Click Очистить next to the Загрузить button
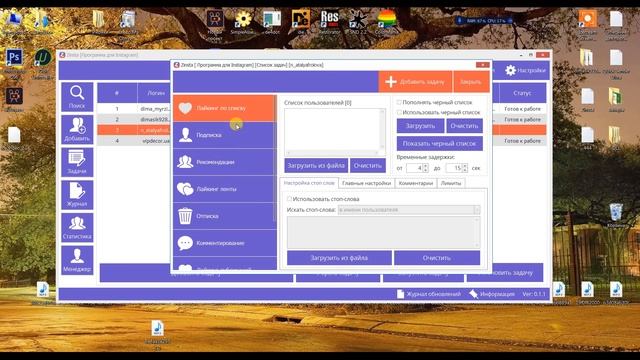The height and width of the screenshot is (360, 640). (x=464, y=126)
